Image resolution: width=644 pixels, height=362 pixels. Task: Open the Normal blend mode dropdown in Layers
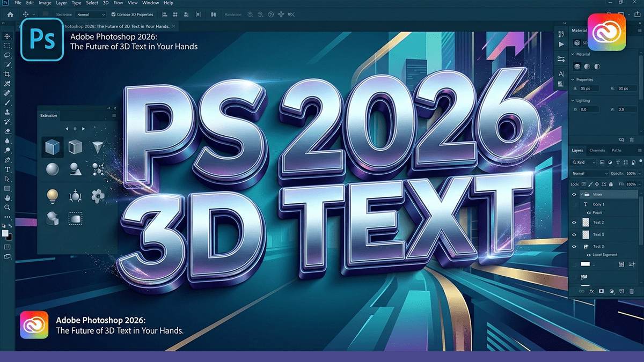(x=590, y=174)
